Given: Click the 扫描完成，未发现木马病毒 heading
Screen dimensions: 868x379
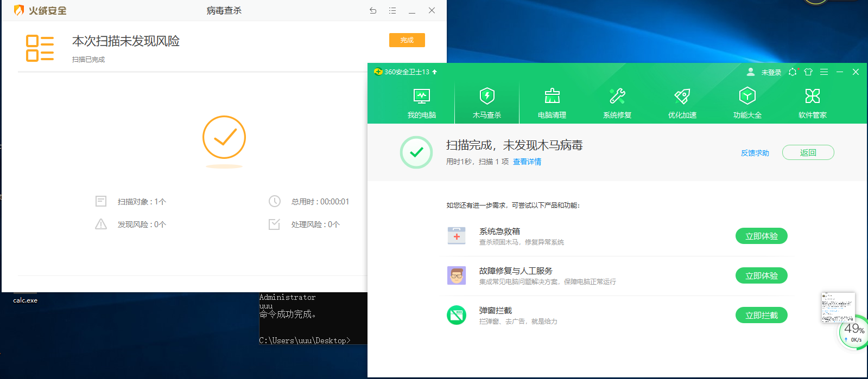Looking at the screenshot, I should pyautogui.click(x=515, y=145).
